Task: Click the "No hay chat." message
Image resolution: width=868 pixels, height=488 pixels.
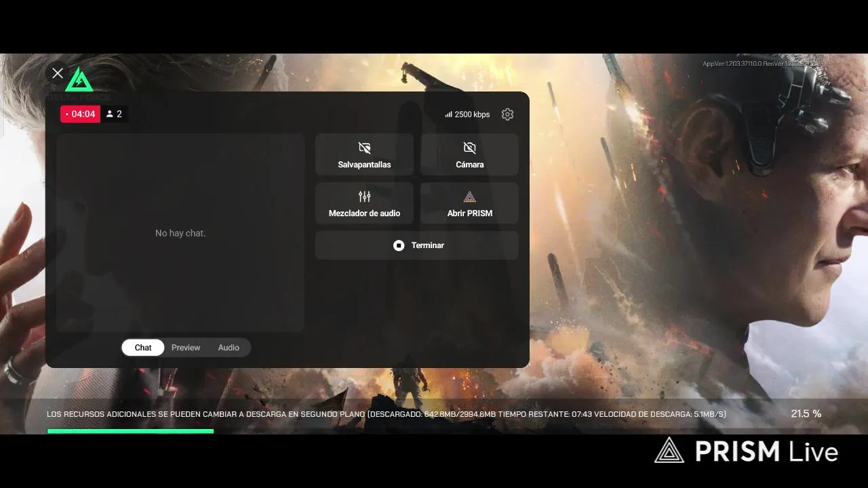Action: pyautogui.click(x=180, y=233)
